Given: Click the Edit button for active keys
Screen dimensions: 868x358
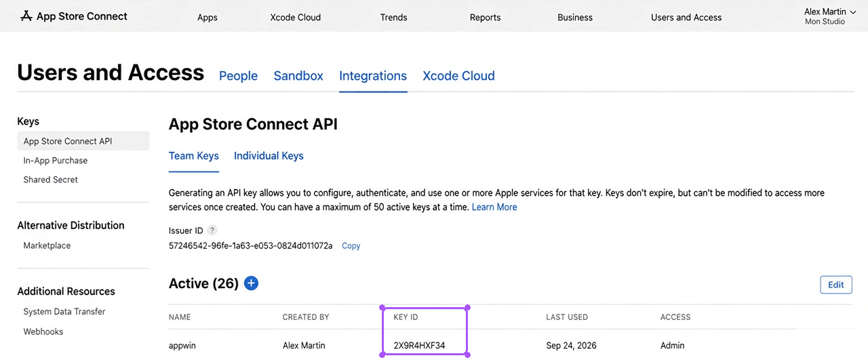Looking at the screenshot, I should point(836,285).
